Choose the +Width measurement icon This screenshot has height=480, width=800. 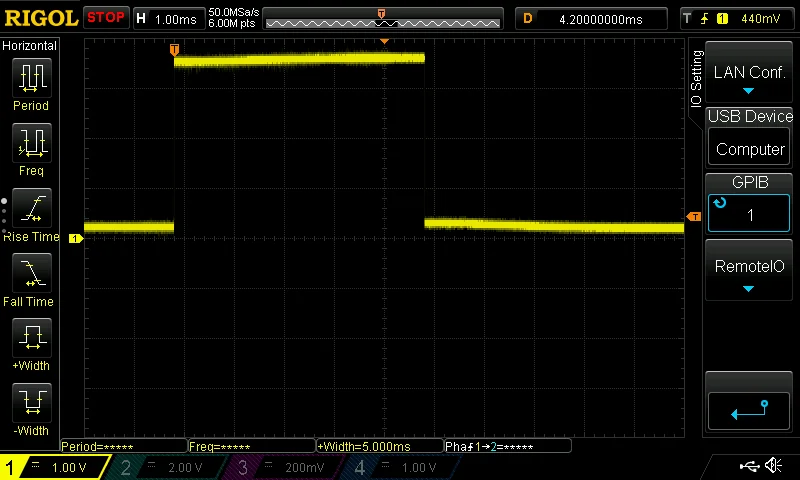[x=31, y=338]
